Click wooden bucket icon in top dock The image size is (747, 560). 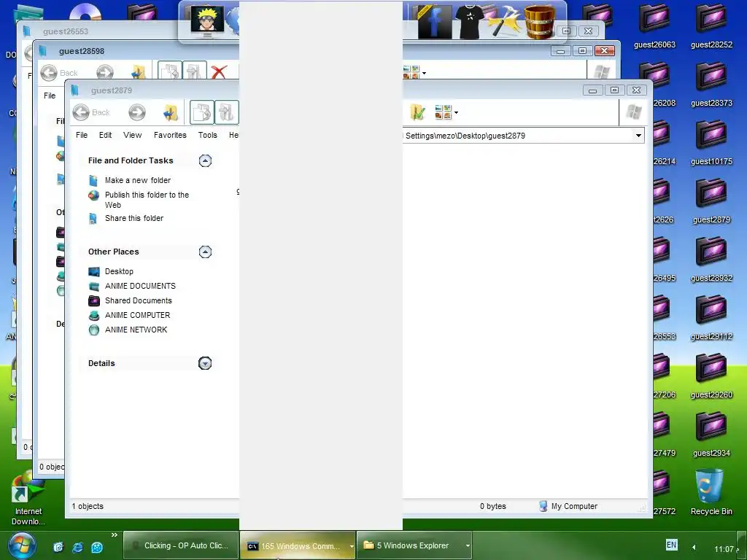pos(540,21)
